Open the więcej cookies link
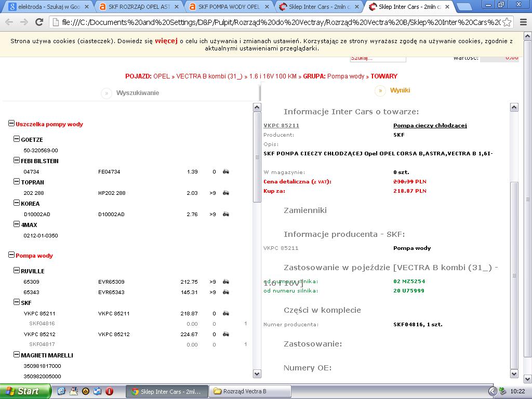Screen dimensions: 532x399 (166, 41)
